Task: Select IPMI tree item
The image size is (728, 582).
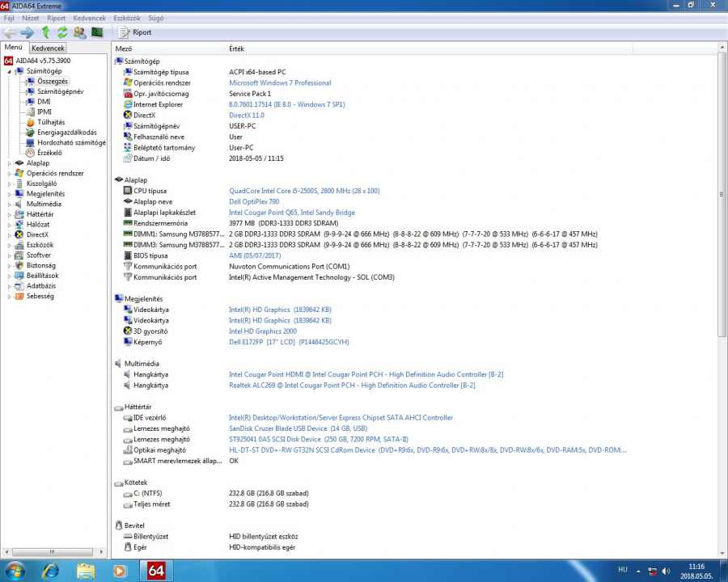Action: coord(44,112)
